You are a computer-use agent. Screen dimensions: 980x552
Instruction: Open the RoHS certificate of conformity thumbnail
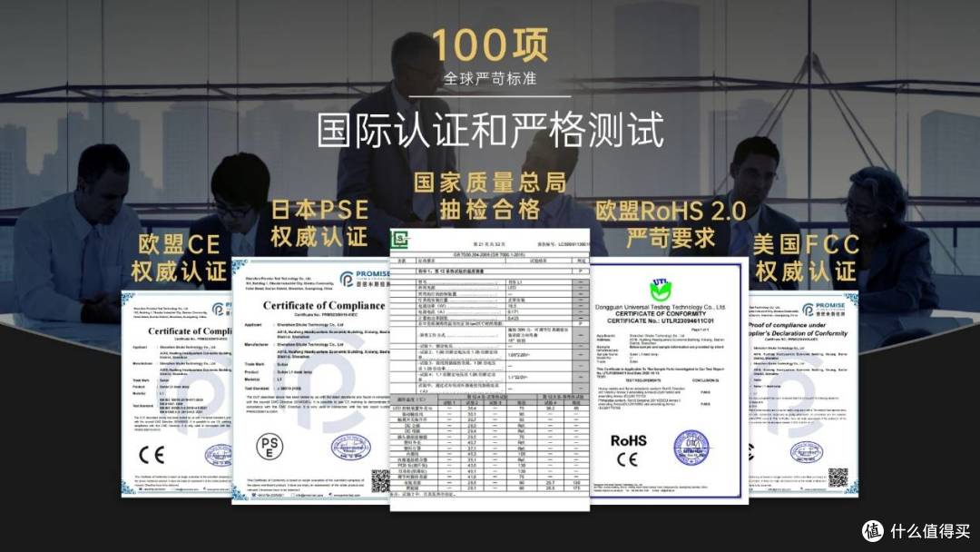pyautogui.click(x=669, y=383)
